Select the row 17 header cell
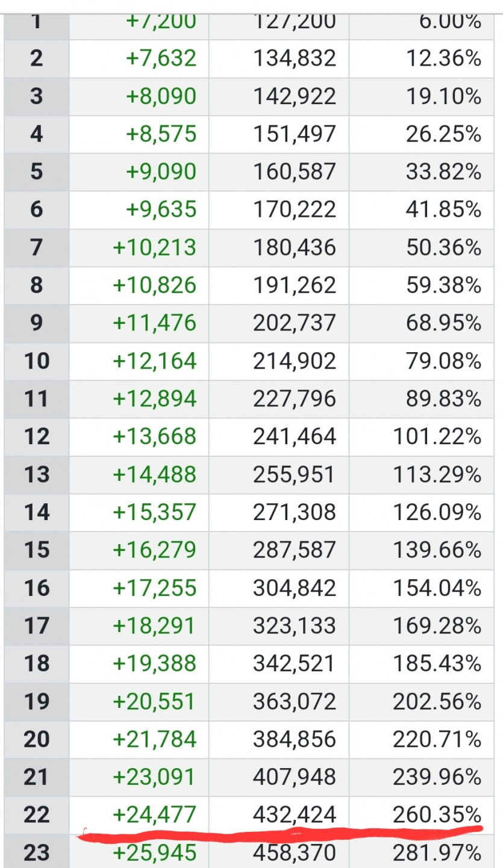This screenshot has width=503, height=868. pos(37,626)
